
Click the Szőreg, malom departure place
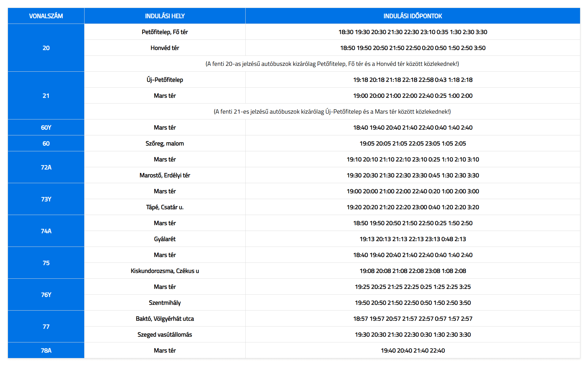point(165,143)
